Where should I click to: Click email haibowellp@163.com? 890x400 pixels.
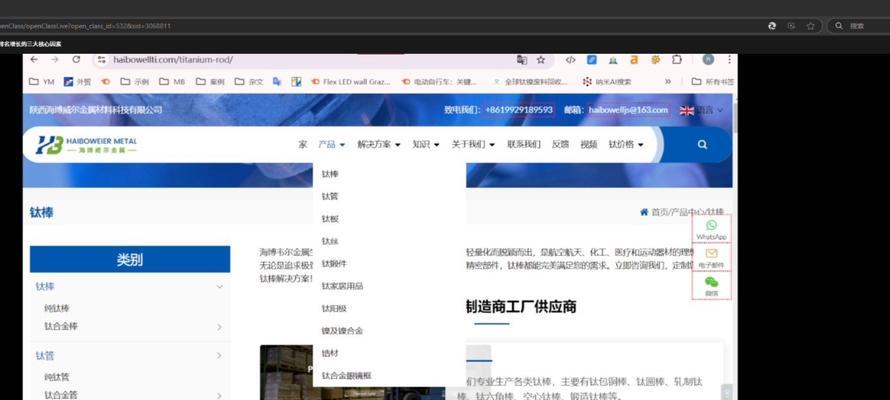[628, 110]
